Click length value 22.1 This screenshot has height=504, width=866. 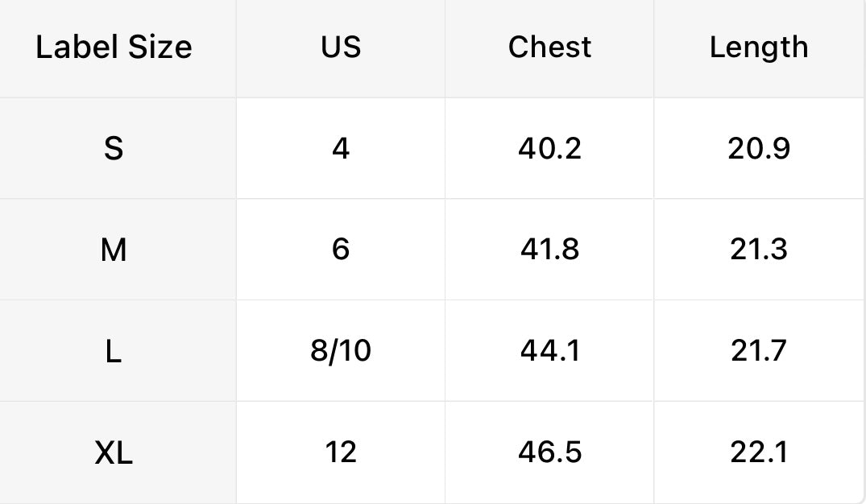(759, 452)
